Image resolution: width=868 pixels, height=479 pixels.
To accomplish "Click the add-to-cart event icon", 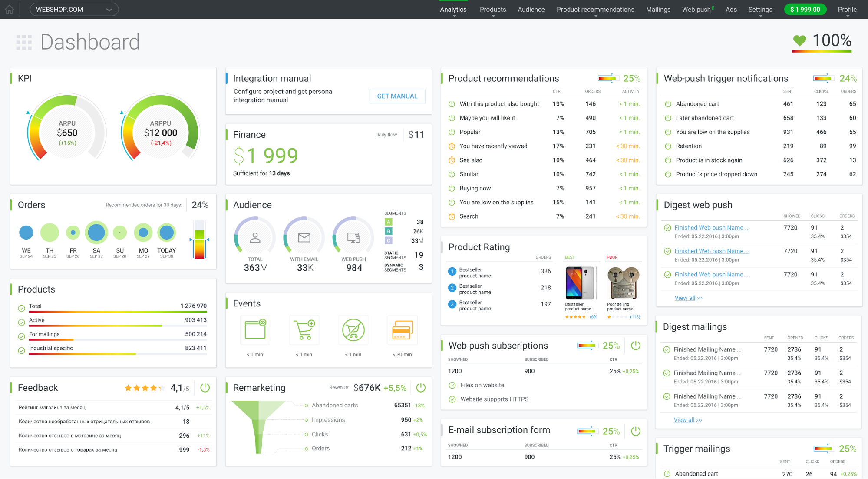I will tap(304, 330).
